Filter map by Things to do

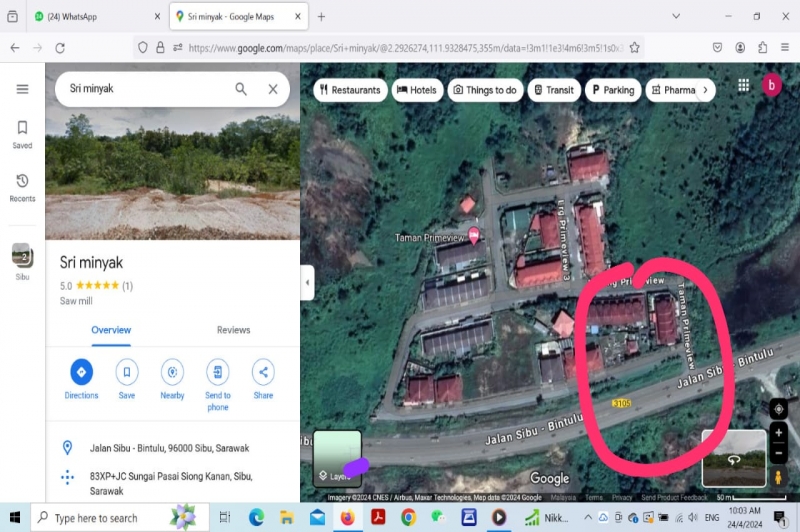tap(485, 90)
